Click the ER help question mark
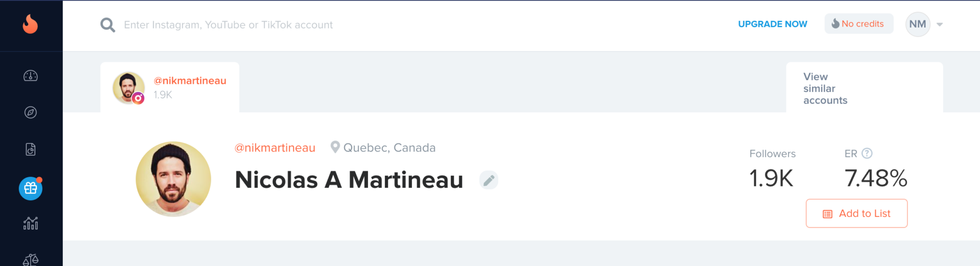 (867, 153)
